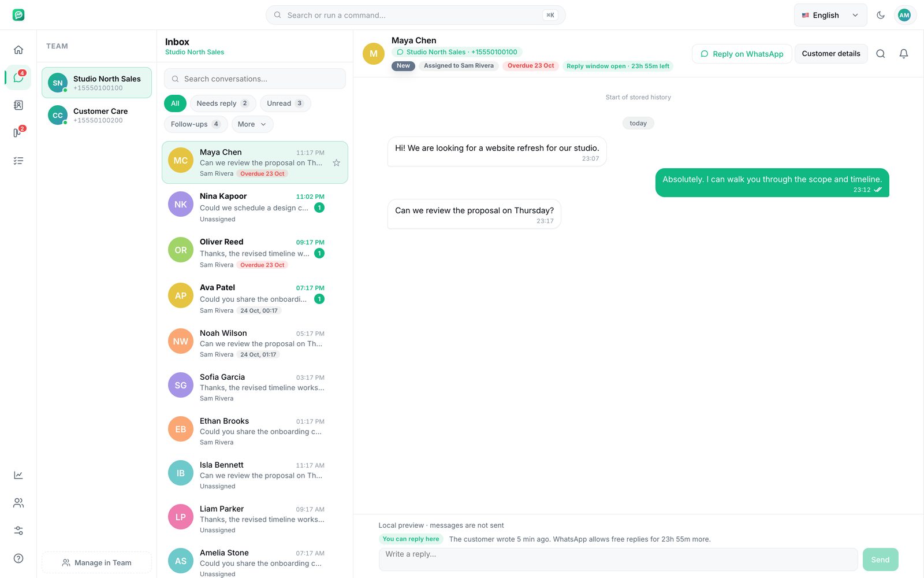Click Manage in Team button
The width and height of the screenshot is (924, 578).
(96, 562)
